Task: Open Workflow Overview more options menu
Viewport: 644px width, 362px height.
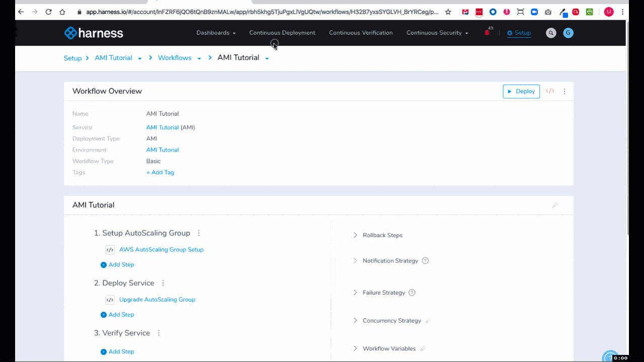Action: click(x=565, y=92)
